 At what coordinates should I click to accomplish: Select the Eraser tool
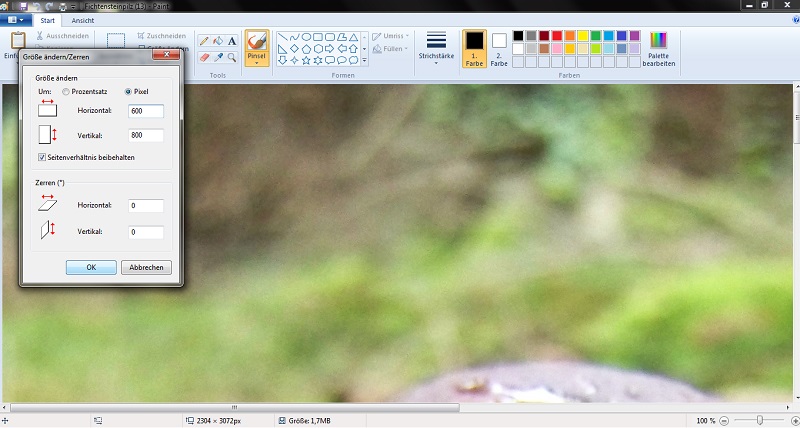[x=204, y=57]
